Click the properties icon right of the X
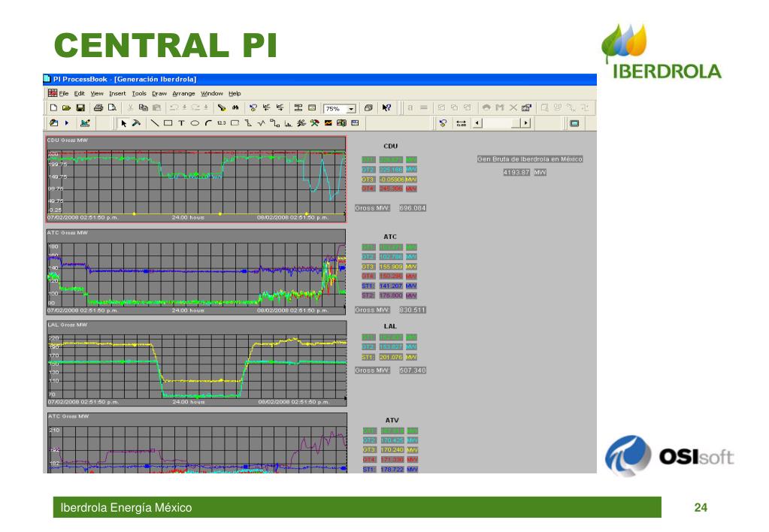Viewport: 769px width, 532px height. (x=527, y=108)
